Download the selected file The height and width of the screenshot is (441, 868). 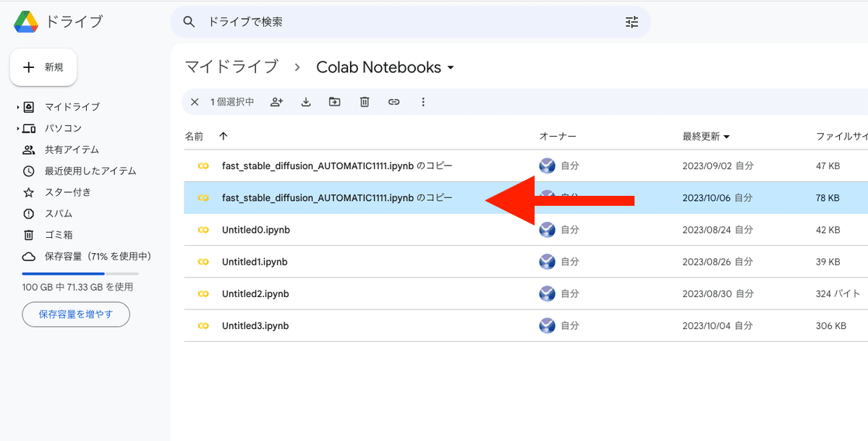(306, 102)
